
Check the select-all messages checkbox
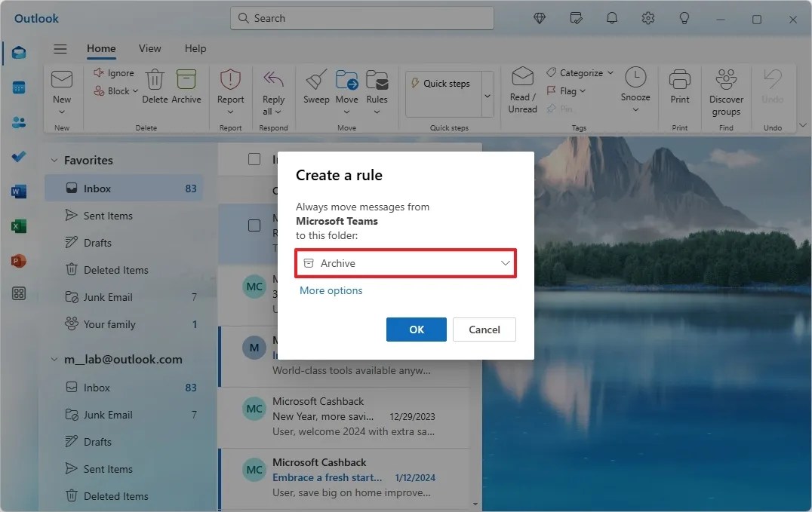(254, 159)
